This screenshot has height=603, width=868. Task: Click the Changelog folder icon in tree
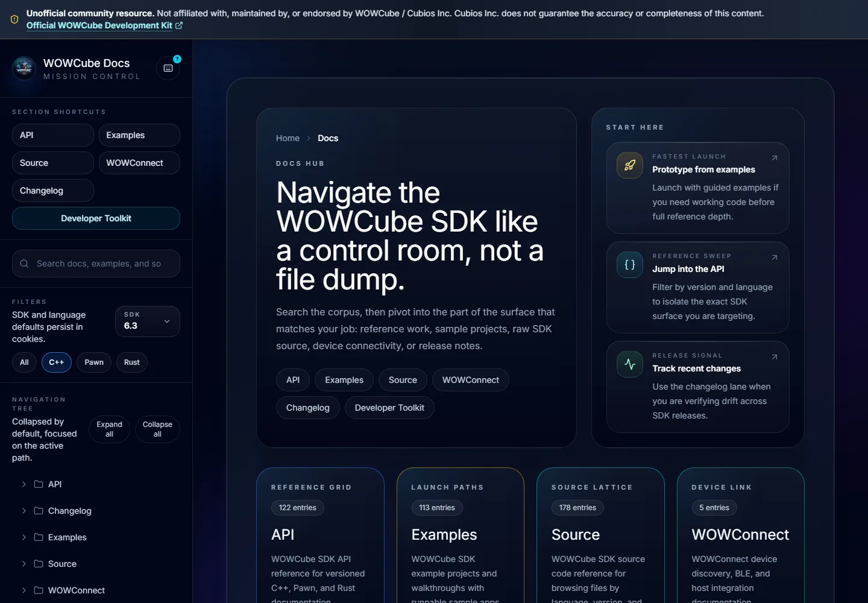pos(39,511)
